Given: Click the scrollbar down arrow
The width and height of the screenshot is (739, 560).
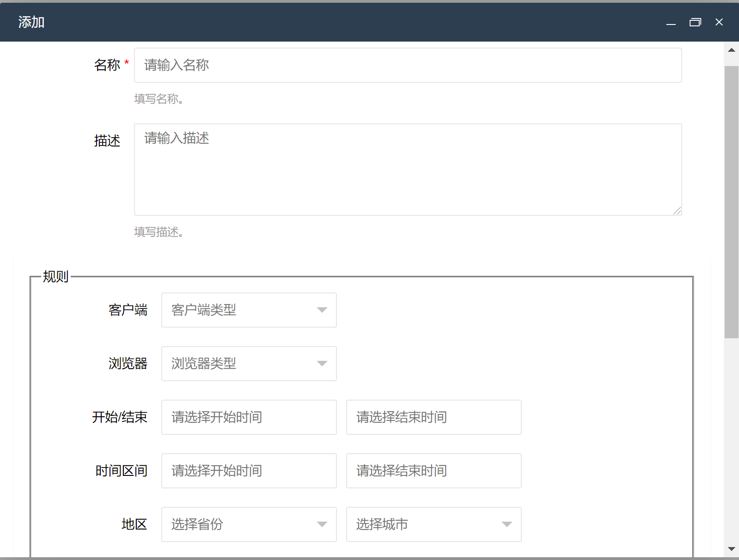Looking at the screenshot, I should pos(731,549).
